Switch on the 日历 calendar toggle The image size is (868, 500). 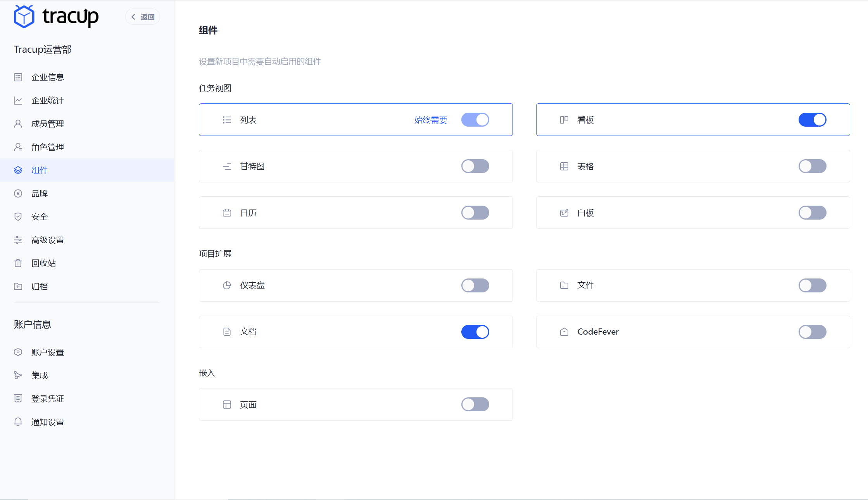[475, 213]
